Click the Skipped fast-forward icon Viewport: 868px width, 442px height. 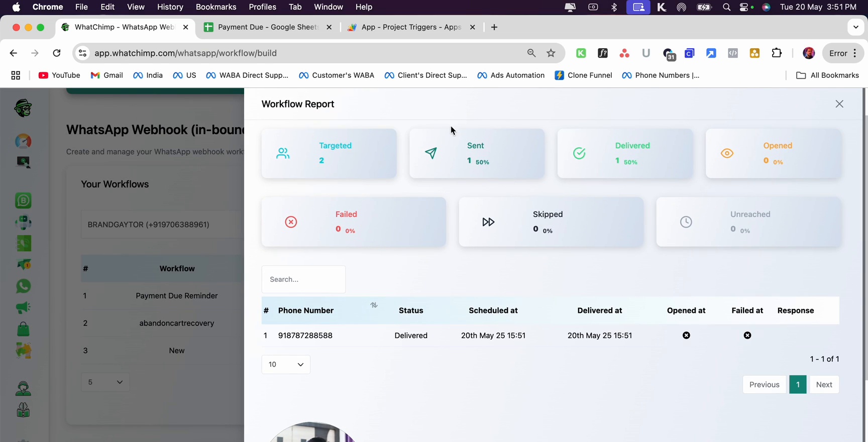488,222
